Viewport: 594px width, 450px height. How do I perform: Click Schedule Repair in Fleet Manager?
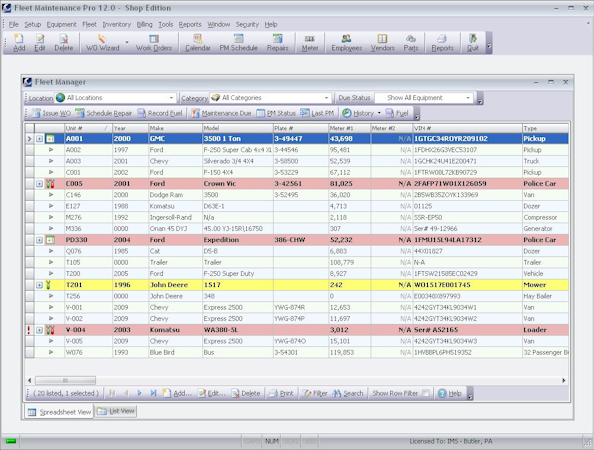[x=103, y=113]
